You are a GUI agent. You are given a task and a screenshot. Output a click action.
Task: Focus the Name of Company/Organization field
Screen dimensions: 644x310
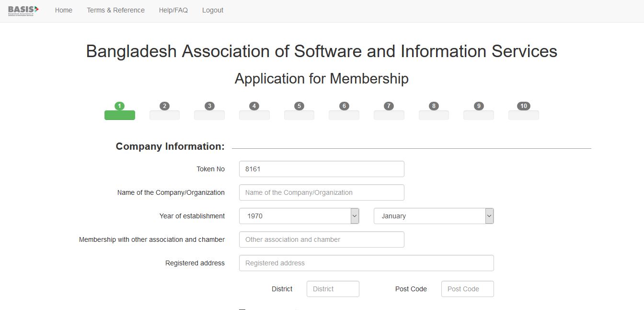coord(321,192)
